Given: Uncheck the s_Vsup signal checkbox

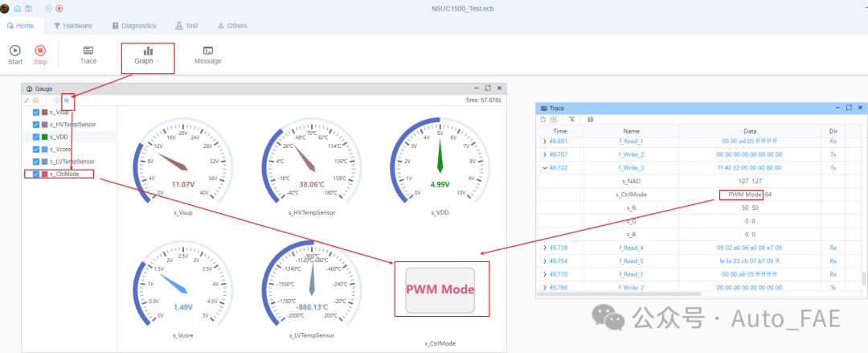Looking at the screenshot, I should (x=36, y=113).
